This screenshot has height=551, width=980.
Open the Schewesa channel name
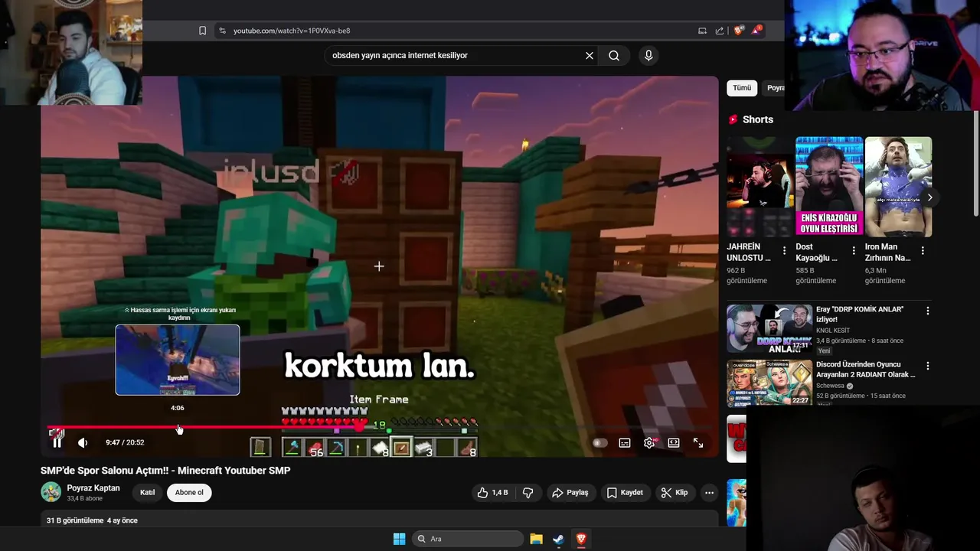830,386
